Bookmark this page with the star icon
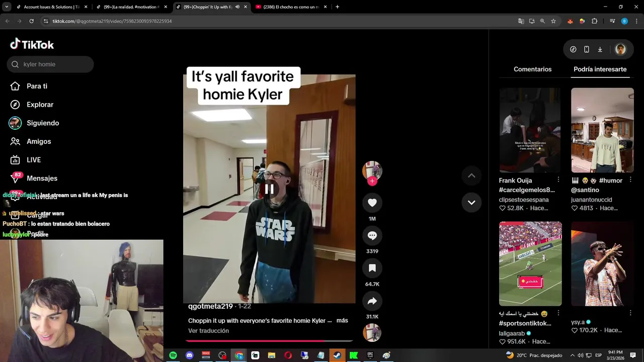The width and height of the screenshot is (644, 362). click(553, 21)
